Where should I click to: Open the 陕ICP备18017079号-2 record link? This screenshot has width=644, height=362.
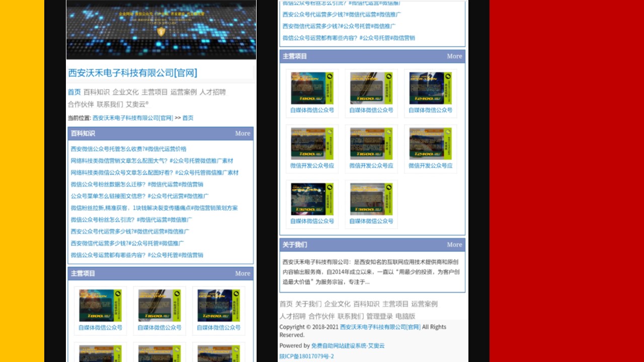307,356
